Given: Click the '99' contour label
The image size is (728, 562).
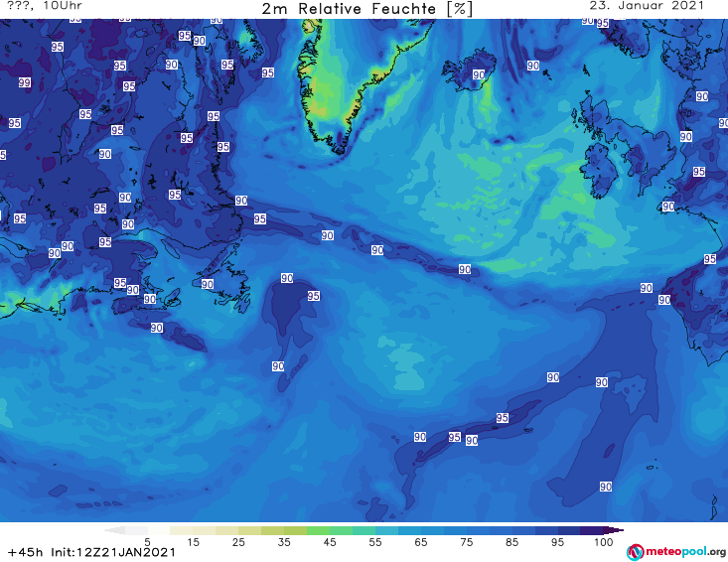Looking at the screenshot, I should point(25,82).
